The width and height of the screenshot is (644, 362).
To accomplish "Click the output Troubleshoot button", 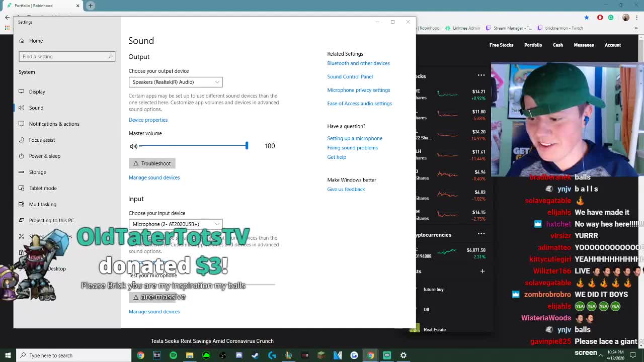I will pyautogui.click(x=152, y=163).
